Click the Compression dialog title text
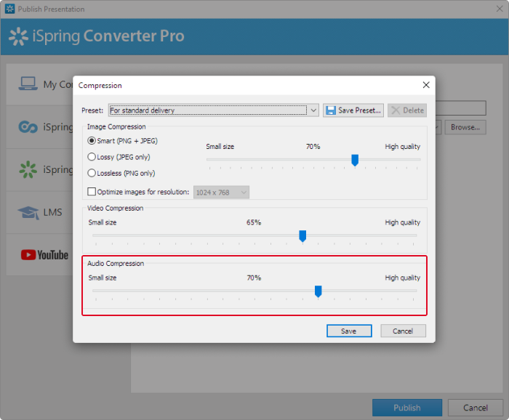Screen dimensions: 509x420 (100, 85)
